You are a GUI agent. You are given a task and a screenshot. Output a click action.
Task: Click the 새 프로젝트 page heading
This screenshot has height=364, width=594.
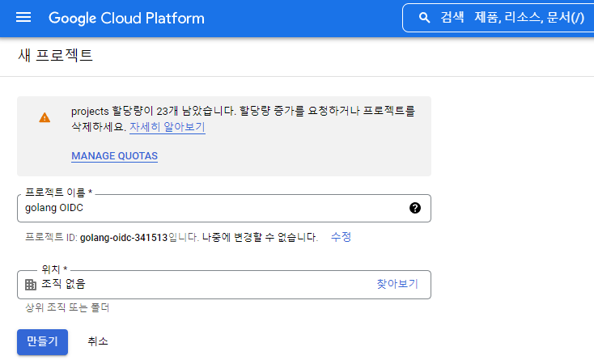55,56
